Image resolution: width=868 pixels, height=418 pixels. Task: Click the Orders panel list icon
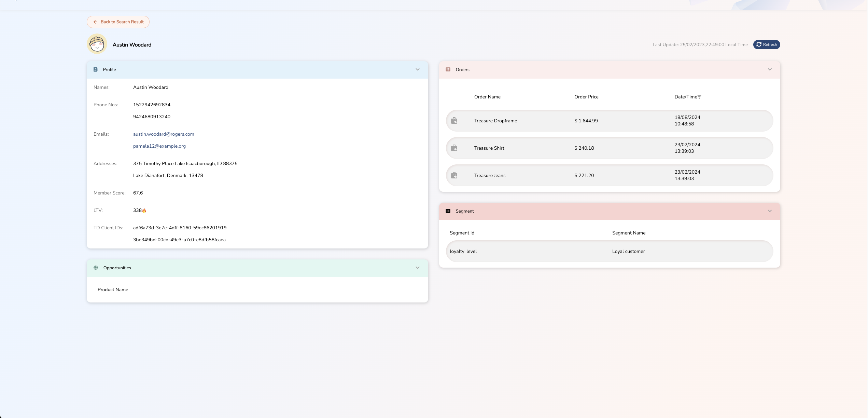448,69
